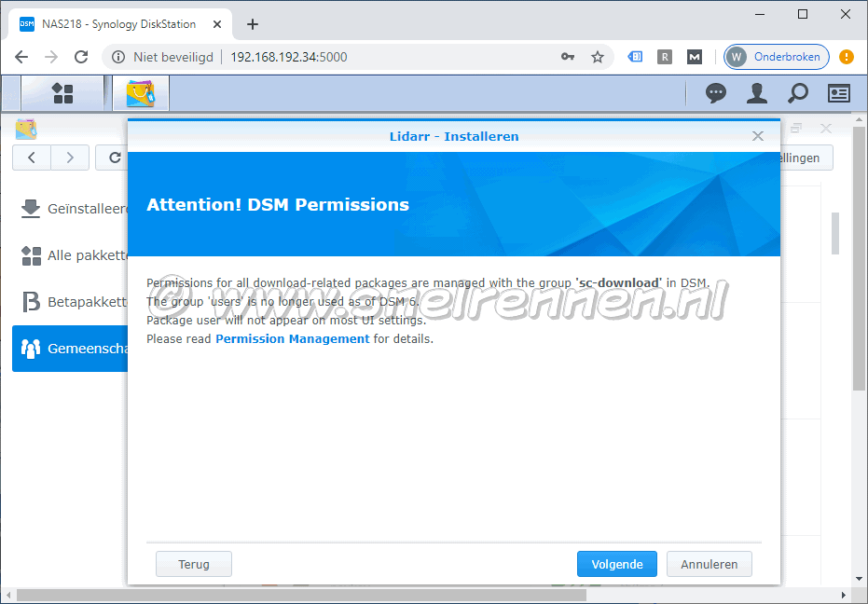Open a new browser tab

pyautogui.click(x=253, y=24)
